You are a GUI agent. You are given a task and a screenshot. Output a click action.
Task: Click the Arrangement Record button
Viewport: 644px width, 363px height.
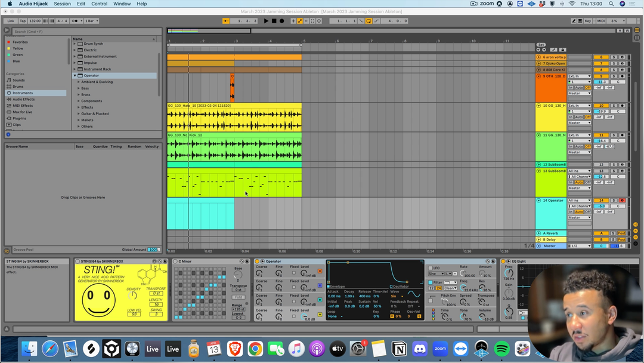pyautogui.click(x=282, y=21)
